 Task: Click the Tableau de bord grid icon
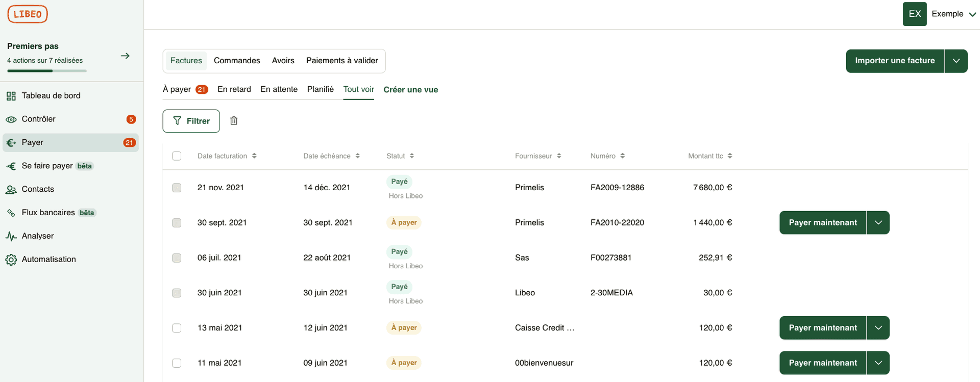click(11, 96)
